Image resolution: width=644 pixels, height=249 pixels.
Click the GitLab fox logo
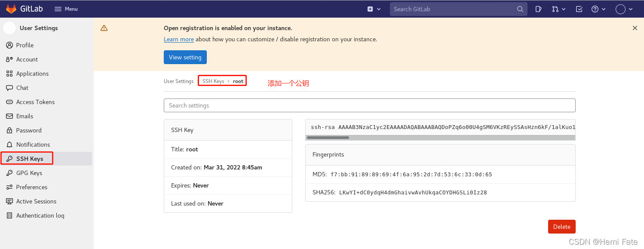pos(11,9)
